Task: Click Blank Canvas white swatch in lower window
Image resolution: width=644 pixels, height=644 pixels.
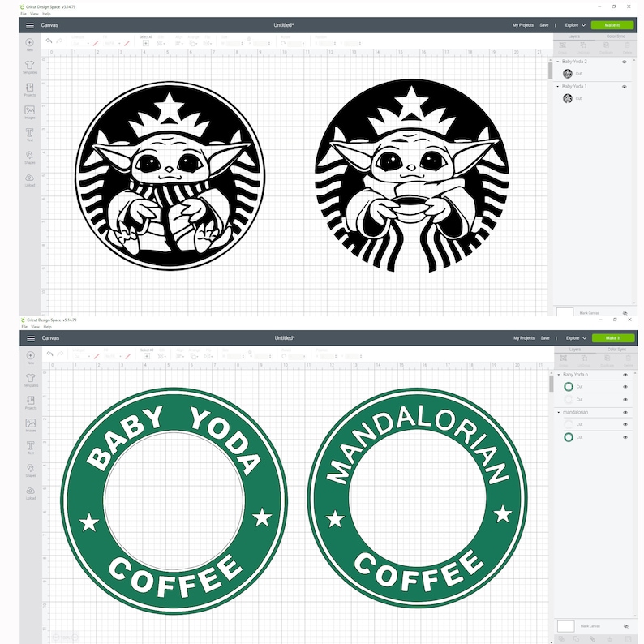Action: pyautogui.click(x=565, y=626)
